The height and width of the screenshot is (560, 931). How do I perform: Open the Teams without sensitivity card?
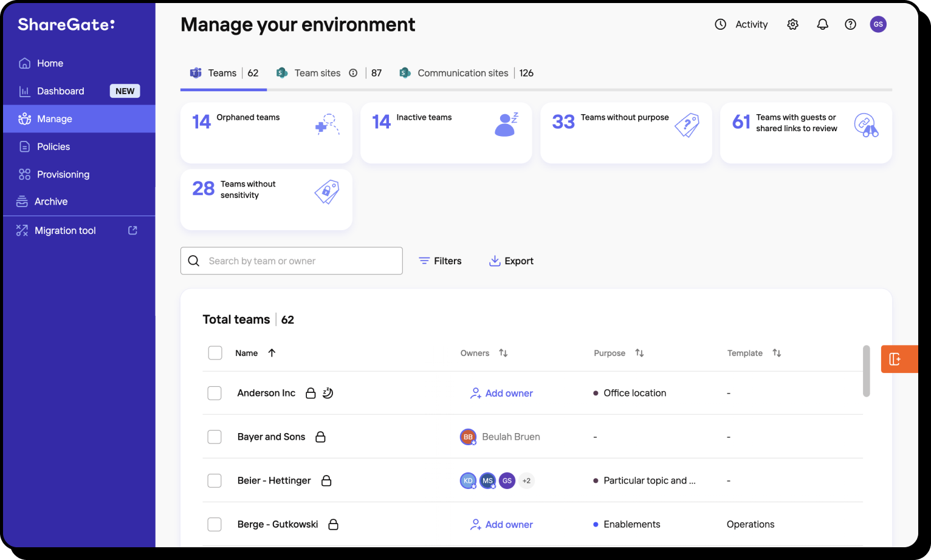[x=266, y=199]
